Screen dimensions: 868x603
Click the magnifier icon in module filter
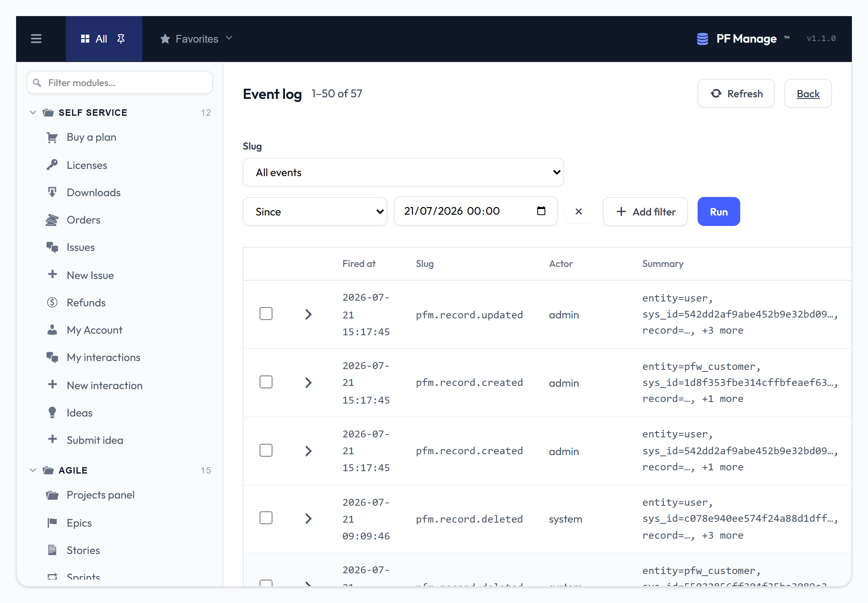pos(37,82)
